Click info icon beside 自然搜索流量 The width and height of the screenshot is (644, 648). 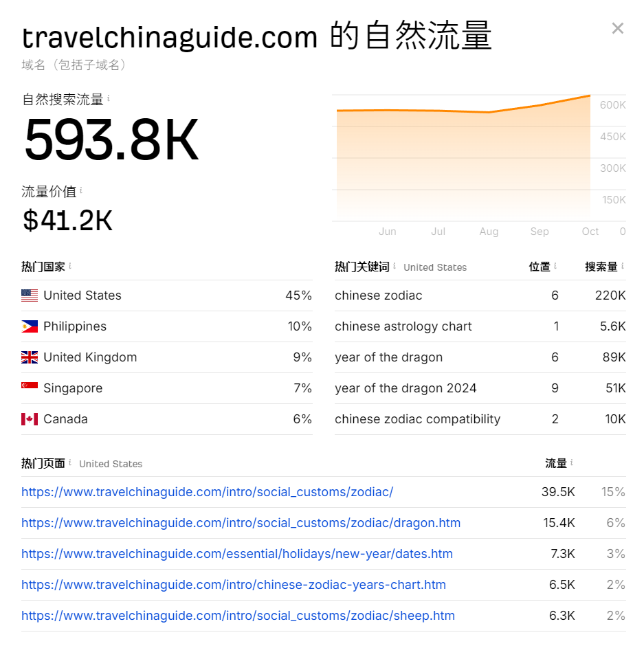click(109, 98)
